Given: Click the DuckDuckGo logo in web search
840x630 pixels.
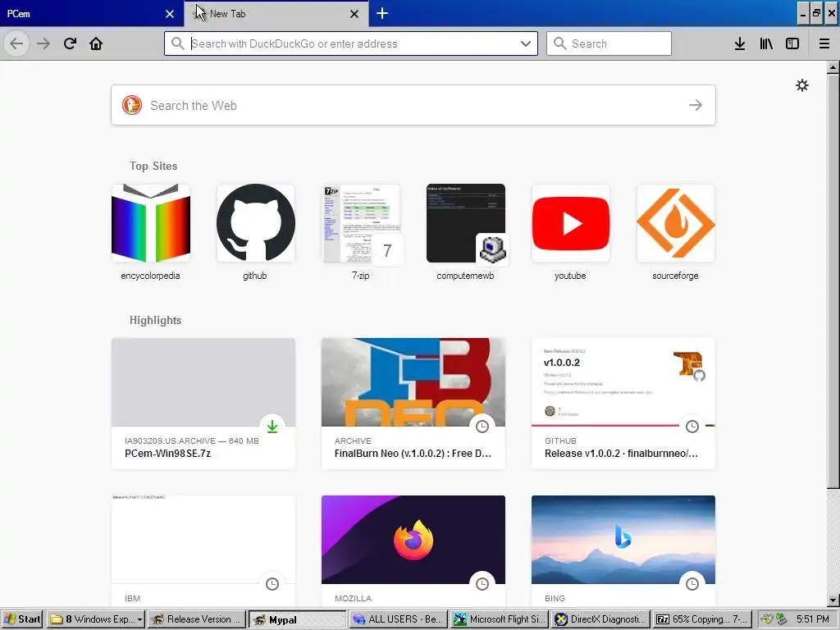Looking at the screenshot, I should (x=132, y=105).
